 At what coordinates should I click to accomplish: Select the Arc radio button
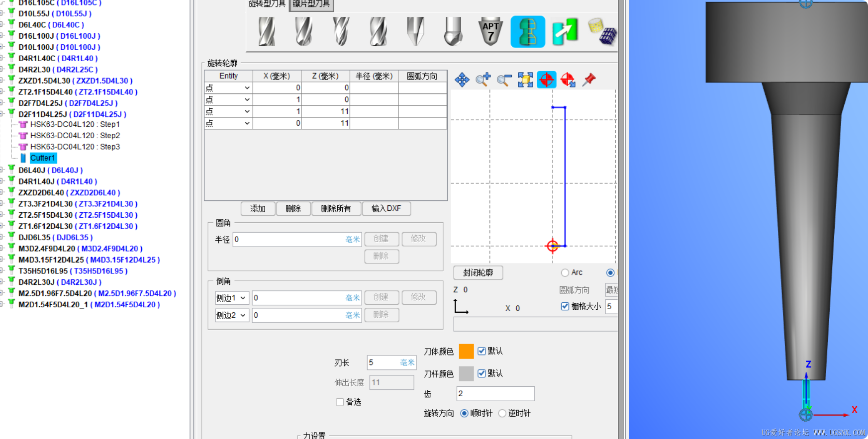[x=565, y=272]
